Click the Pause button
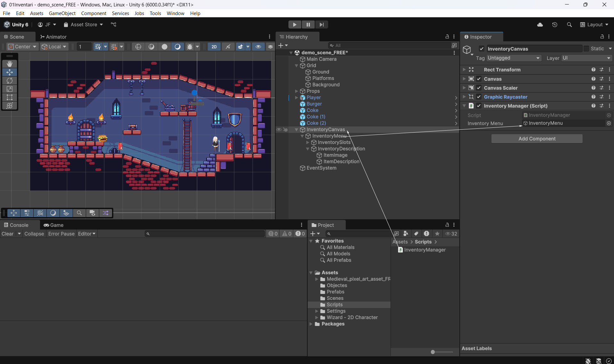The image size is (614, 364). (x=308, y=25)
